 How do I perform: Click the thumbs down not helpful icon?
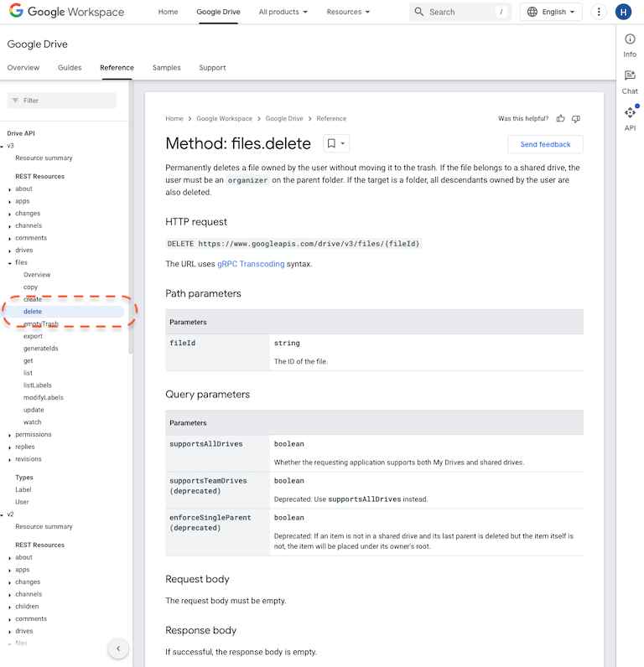[x=575, y=119]
